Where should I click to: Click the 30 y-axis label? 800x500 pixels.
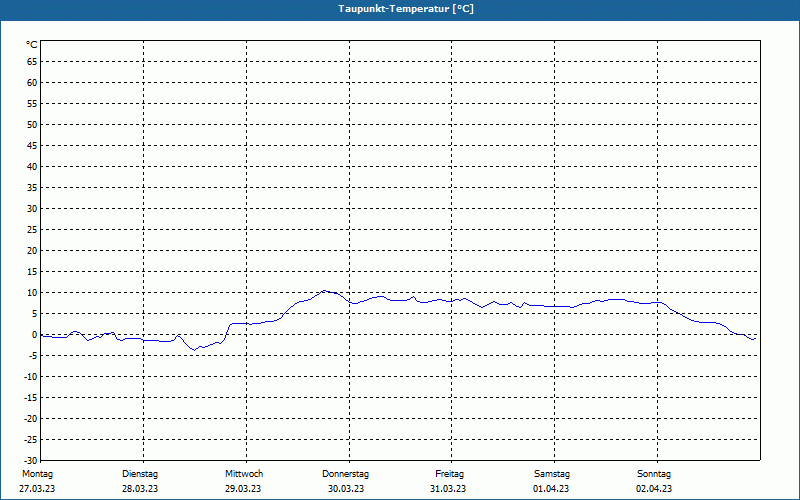(x=32, y=209)
